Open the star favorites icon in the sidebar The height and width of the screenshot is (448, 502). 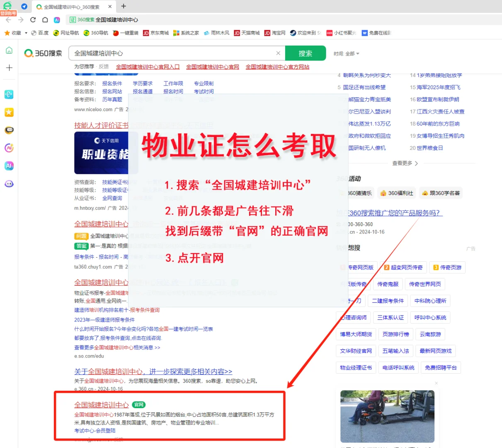click(9, 112)
